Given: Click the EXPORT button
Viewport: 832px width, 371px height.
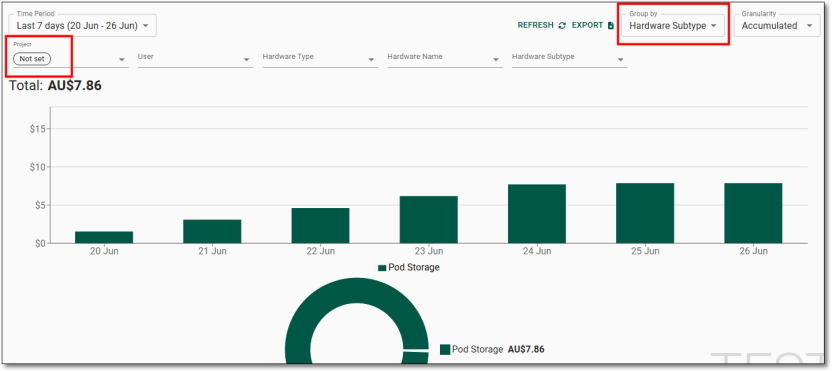Looking at the screenshot, I should coord(587,25).
